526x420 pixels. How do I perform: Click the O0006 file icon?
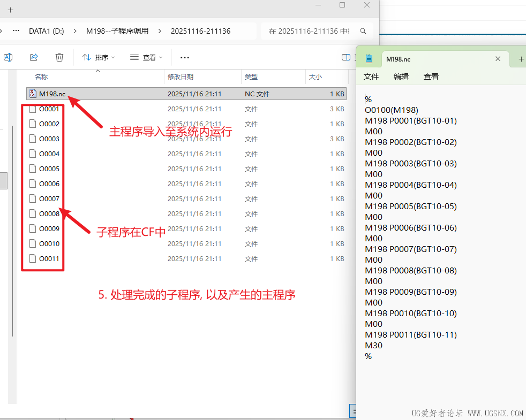coord(33,184)
